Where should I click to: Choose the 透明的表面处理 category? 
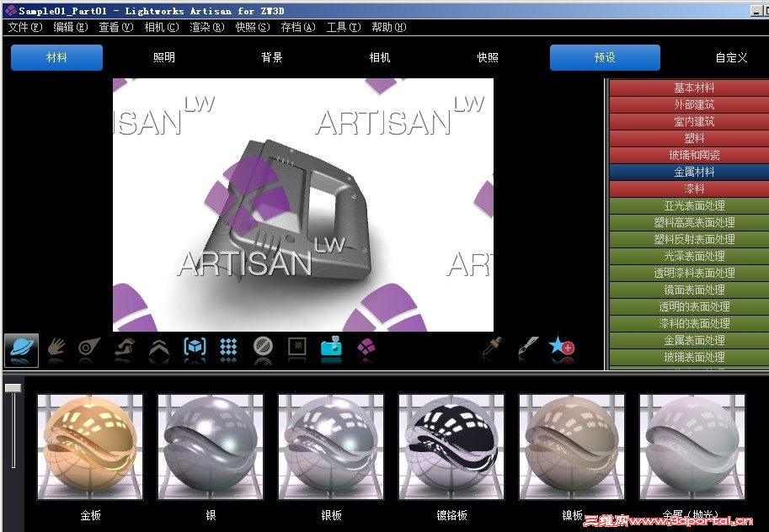[689, 306]
